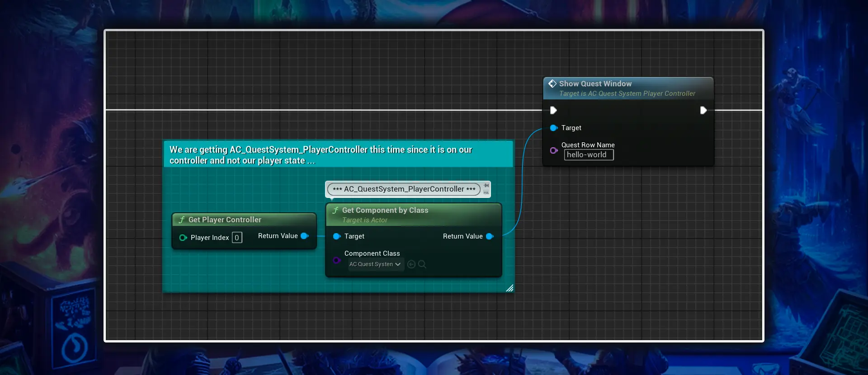Browse to Component Class asset with magnifier
868x375 pixels.
coord(422,264)
